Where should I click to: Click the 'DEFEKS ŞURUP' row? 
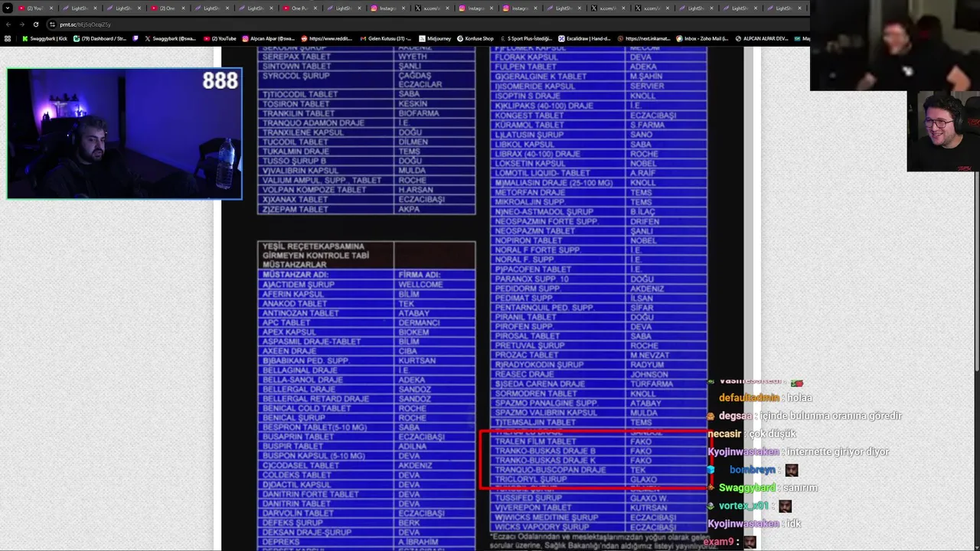click(x=366, y=522)
